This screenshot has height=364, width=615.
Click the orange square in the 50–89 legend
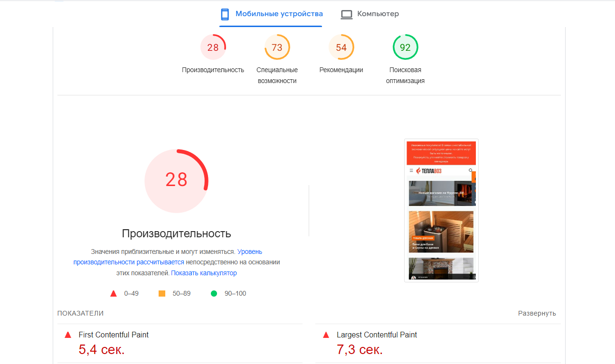click(161, 293)
